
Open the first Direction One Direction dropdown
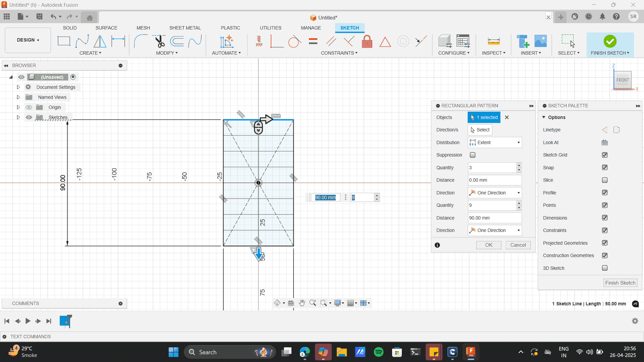point(495,193)
